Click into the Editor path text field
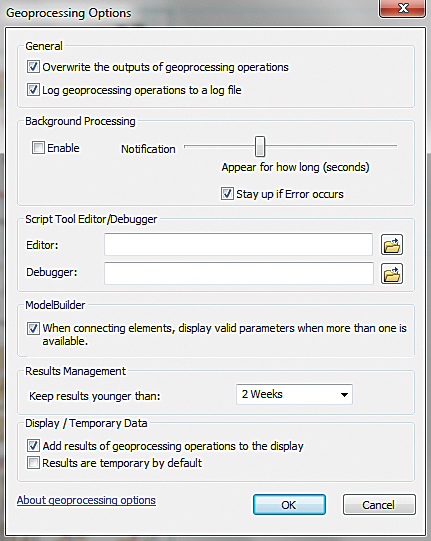The image size is (431, 541). coord(238,244)
